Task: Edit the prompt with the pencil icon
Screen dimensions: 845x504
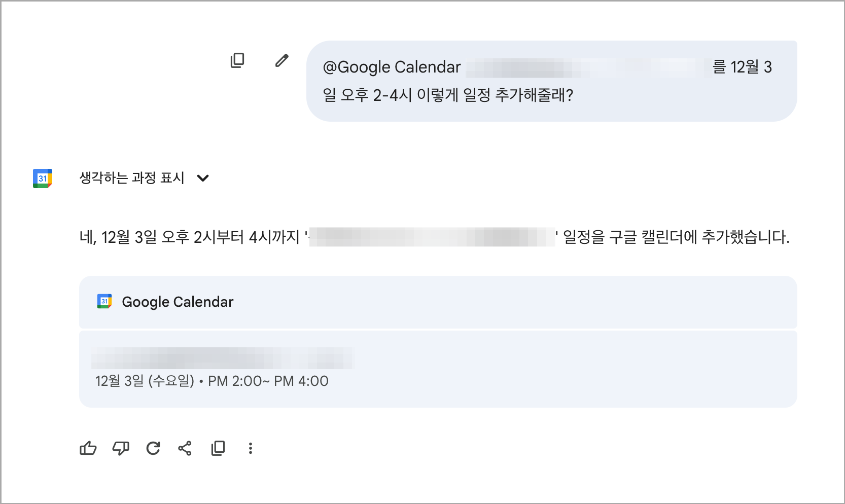Action: tap(281, 61)
